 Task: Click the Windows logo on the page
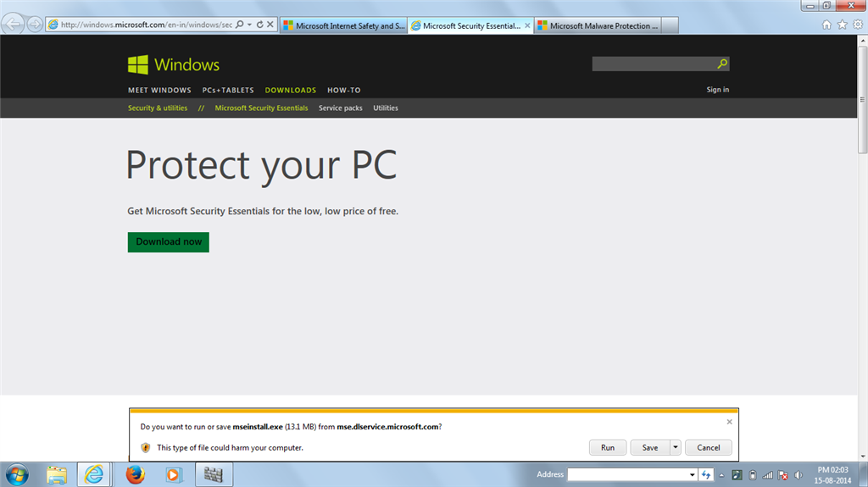coord(174,64)
